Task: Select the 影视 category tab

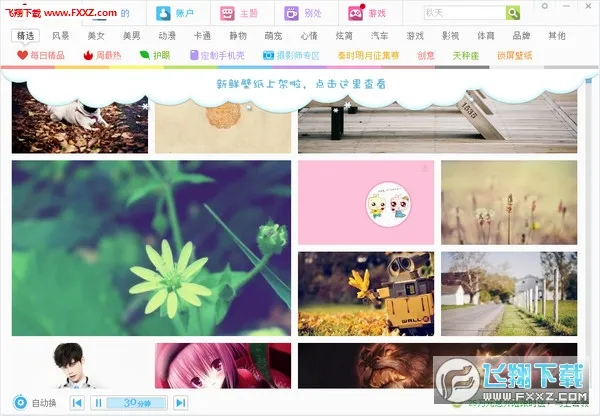Action: (x=450, y=36)
